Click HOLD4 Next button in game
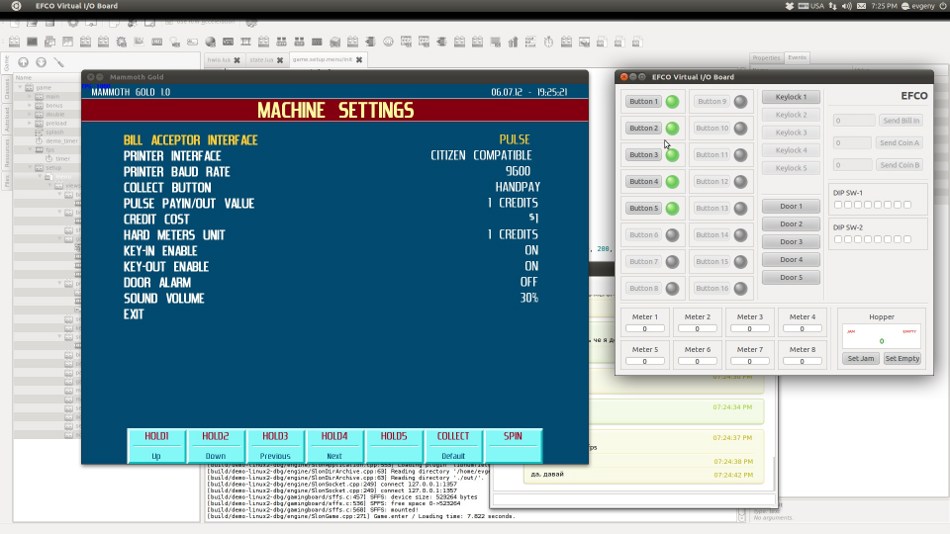950x534 pixels. [334, 446]
